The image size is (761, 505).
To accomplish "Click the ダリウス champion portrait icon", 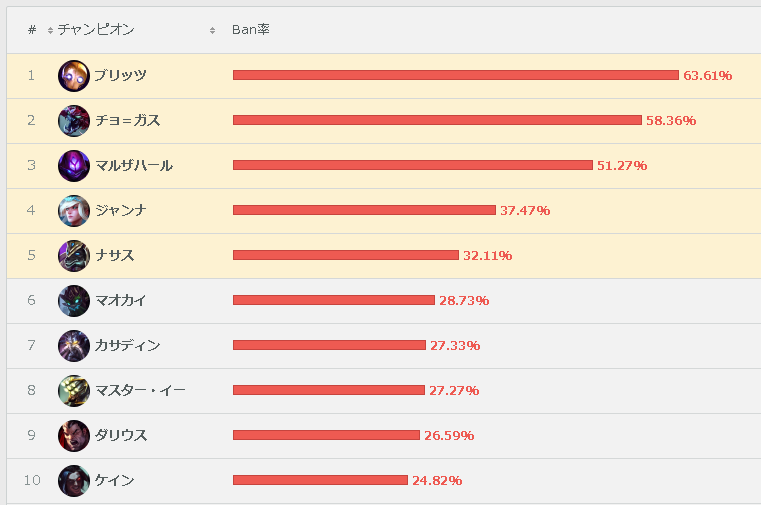I will pyautogui.click(x=74, y=436).
